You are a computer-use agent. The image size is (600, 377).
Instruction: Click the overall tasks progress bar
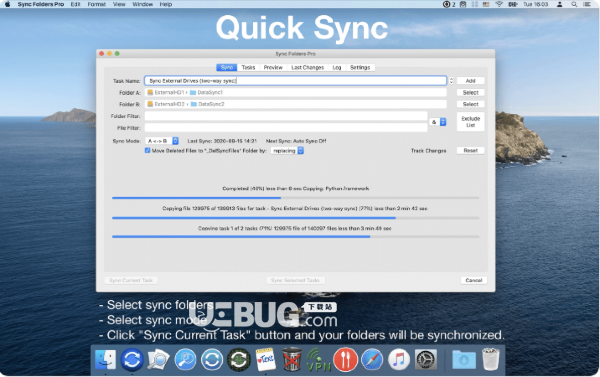(x=295, y=237)
